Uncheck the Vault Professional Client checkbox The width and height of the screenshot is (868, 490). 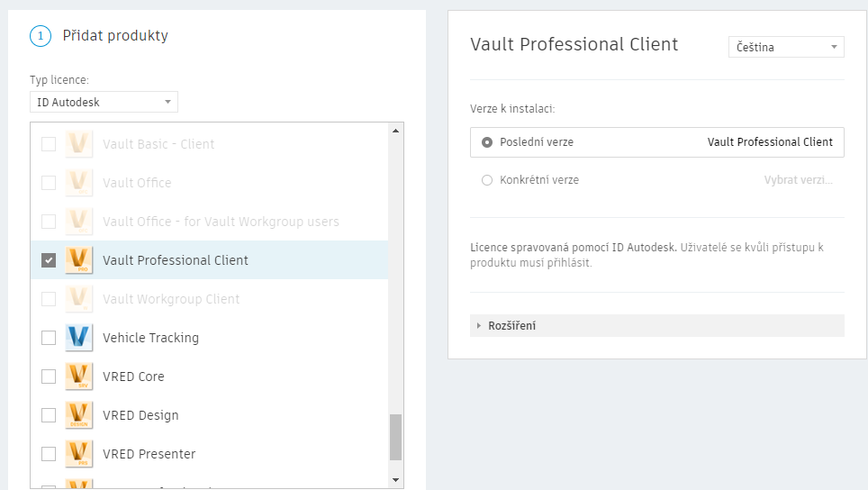49,260
